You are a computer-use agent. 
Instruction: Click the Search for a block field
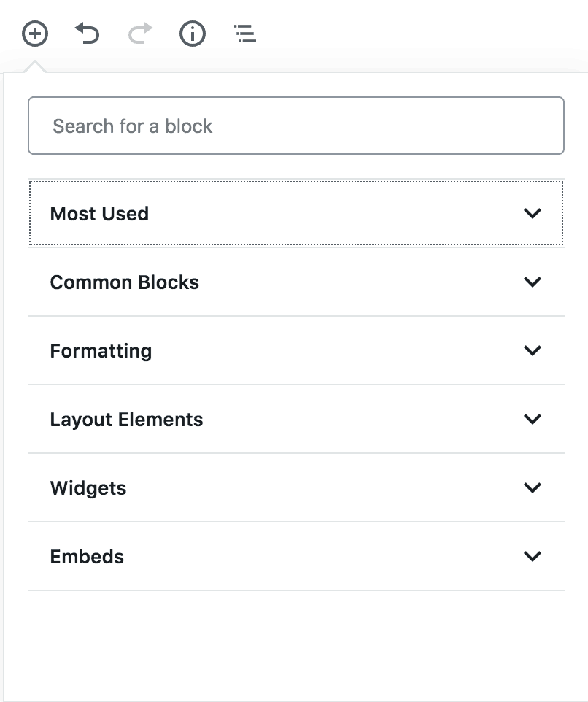(x=295, y=126)
